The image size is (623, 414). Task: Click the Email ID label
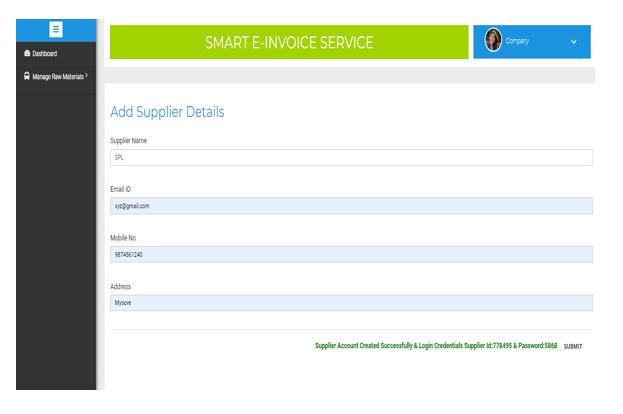click(x=120, y=189)
